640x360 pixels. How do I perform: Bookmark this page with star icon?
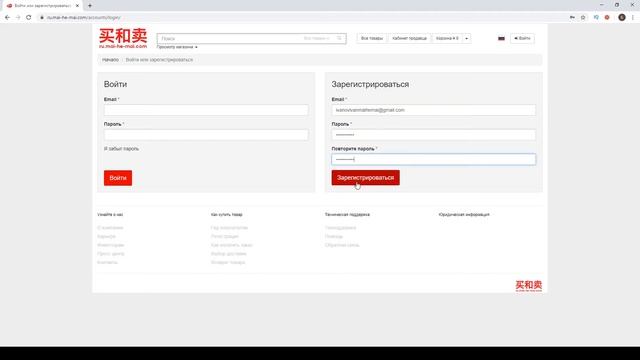tap(583, 18)
